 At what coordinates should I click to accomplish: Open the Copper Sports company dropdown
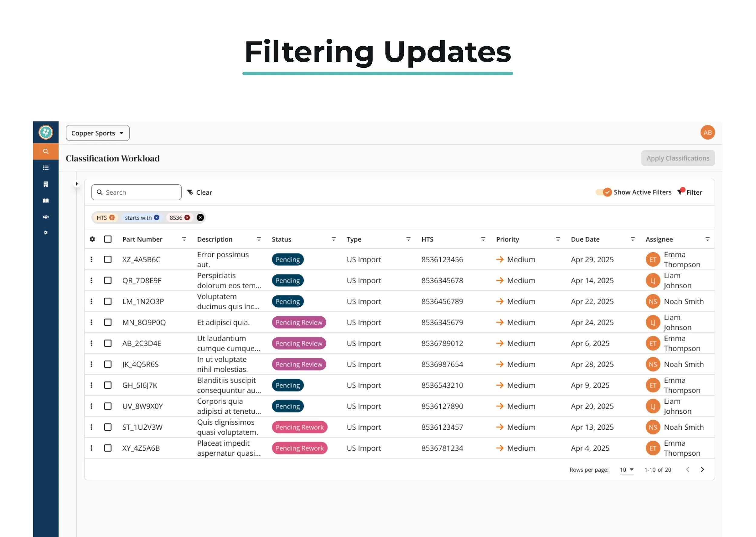(98, 133)
